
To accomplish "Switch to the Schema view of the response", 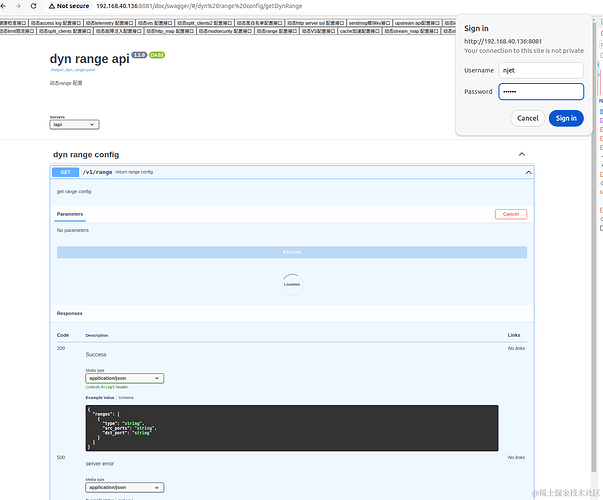I will pos(126,398).
